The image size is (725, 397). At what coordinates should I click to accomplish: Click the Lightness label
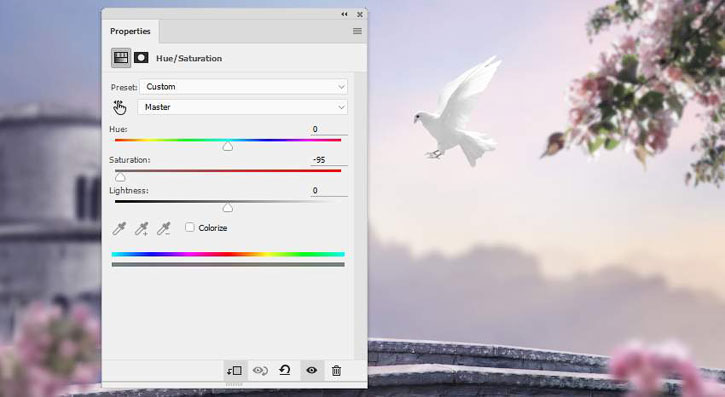pos(129,190)
